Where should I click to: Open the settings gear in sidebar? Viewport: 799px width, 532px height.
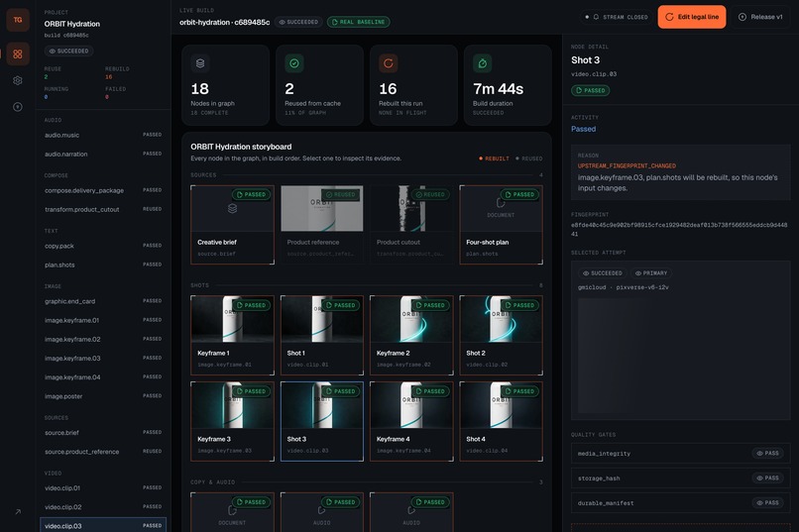point(18,80)
